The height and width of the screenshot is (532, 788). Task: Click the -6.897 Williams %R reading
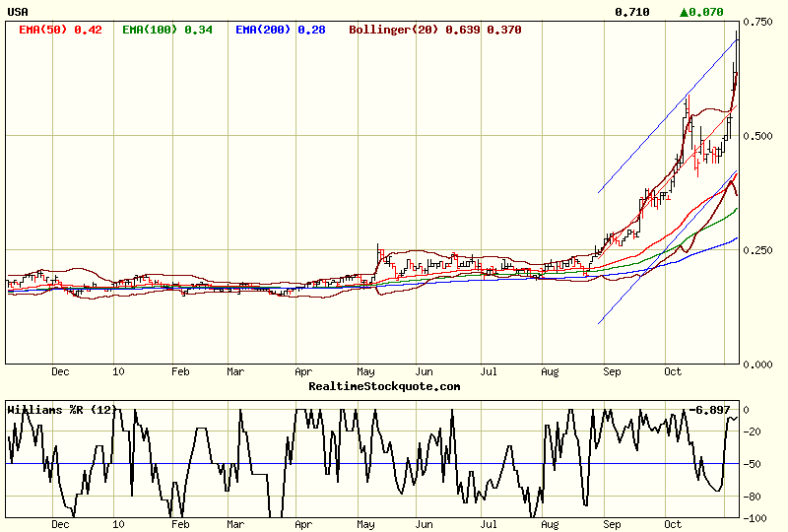tap(709, 410)
